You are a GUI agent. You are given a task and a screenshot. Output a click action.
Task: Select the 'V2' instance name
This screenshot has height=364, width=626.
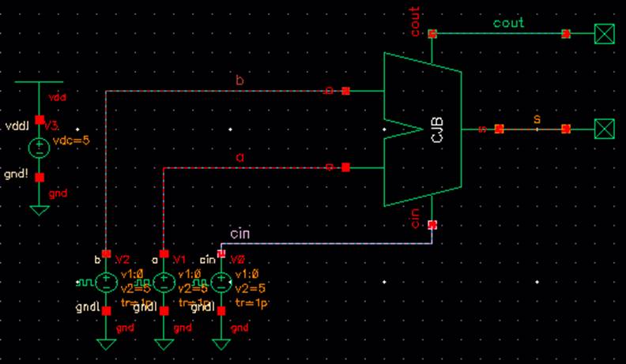123,260
